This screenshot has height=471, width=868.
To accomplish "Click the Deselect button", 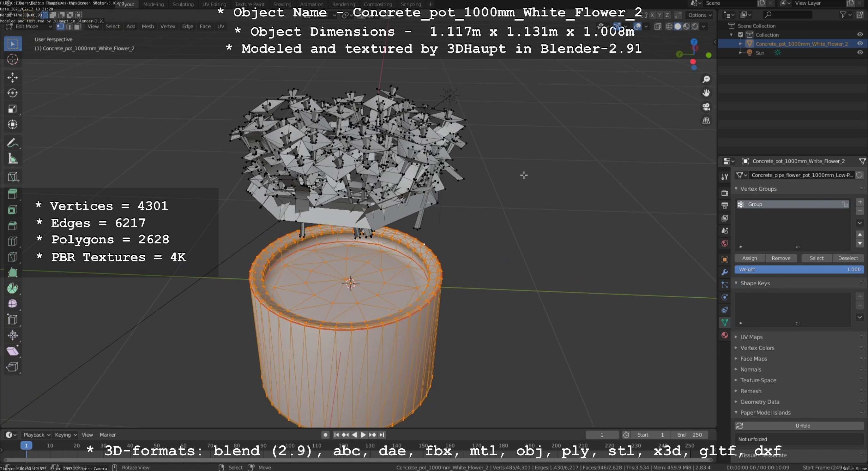I will click(848, 258).
